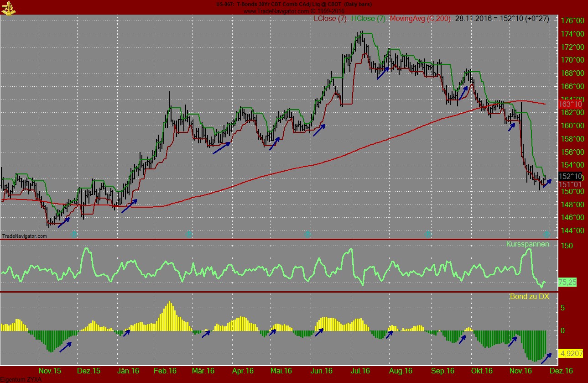Select the LClose (7) indicator legend entry
Viewport: 588px width, 383px height.
pos(329,18)
